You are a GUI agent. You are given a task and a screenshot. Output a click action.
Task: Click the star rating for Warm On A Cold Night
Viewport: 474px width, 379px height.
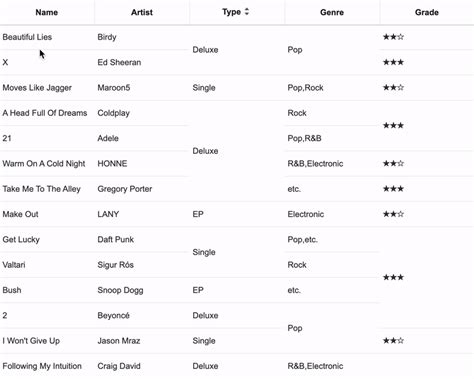coord(393,163)
